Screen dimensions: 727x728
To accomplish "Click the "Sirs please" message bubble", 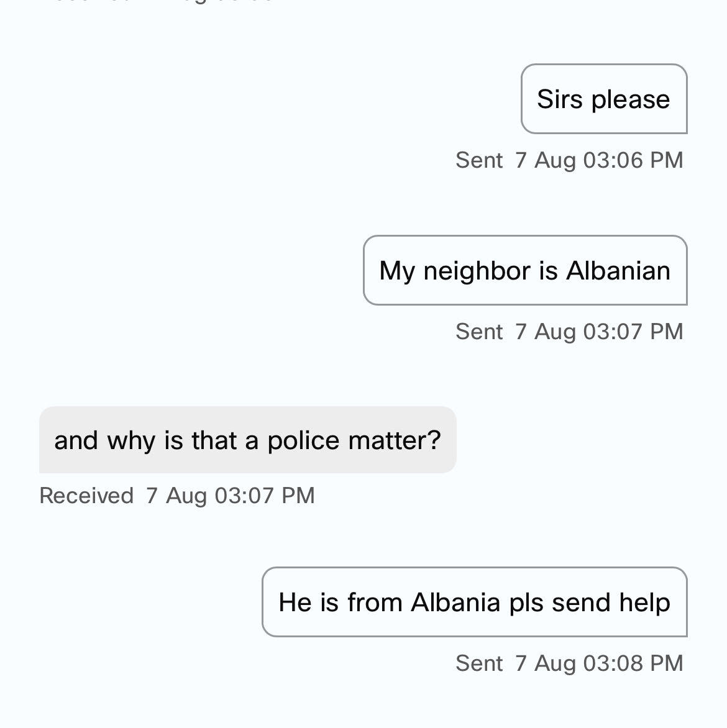I will tap(603, 99).
